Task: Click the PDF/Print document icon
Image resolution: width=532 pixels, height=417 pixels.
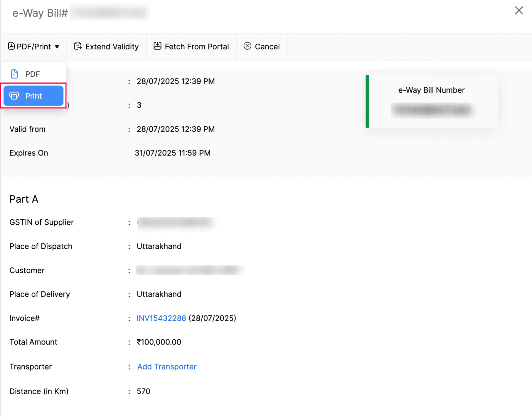Action: pos(11,46)
